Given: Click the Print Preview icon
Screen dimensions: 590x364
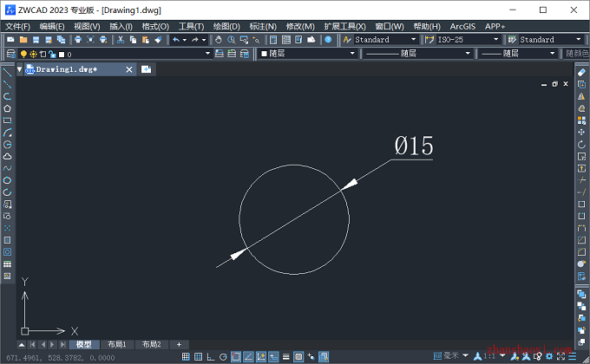Looking at the screenshot, I should click(x=90, y=40).
